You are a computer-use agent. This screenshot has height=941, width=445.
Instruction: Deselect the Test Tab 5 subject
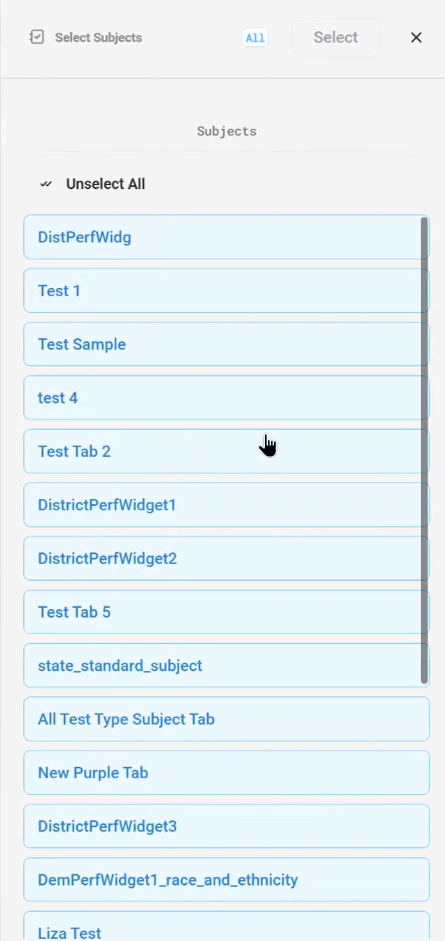[x=227, y=612]
